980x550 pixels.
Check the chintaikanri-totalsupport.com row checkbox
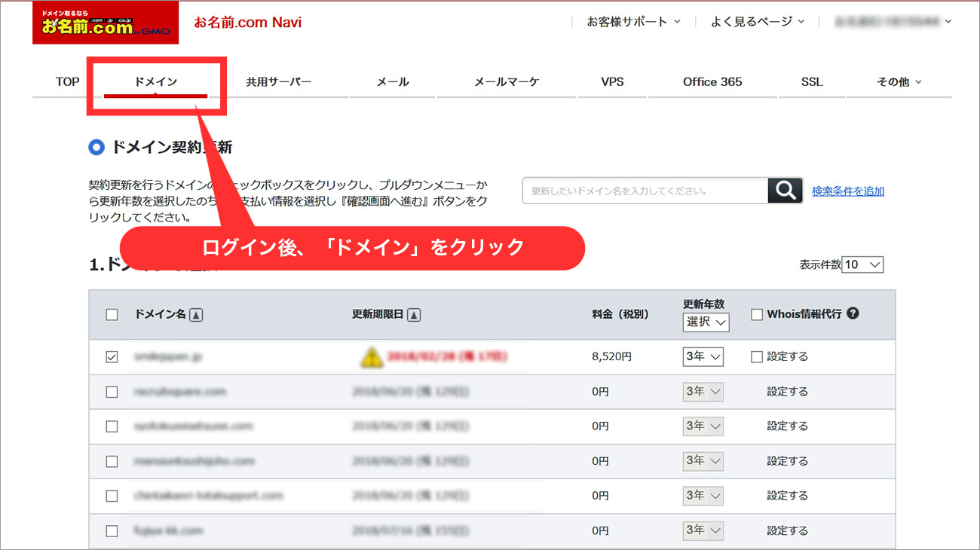coord(112,496)
